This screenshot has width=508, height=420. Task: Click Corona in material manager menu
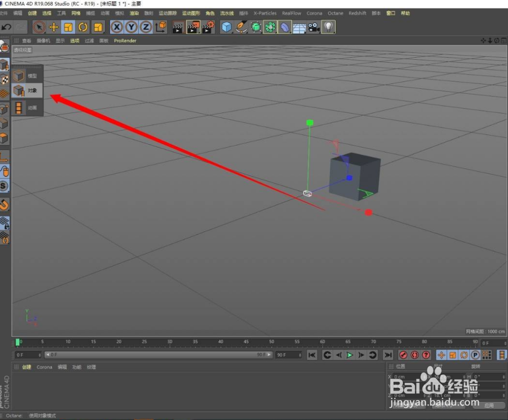[44, 367]
